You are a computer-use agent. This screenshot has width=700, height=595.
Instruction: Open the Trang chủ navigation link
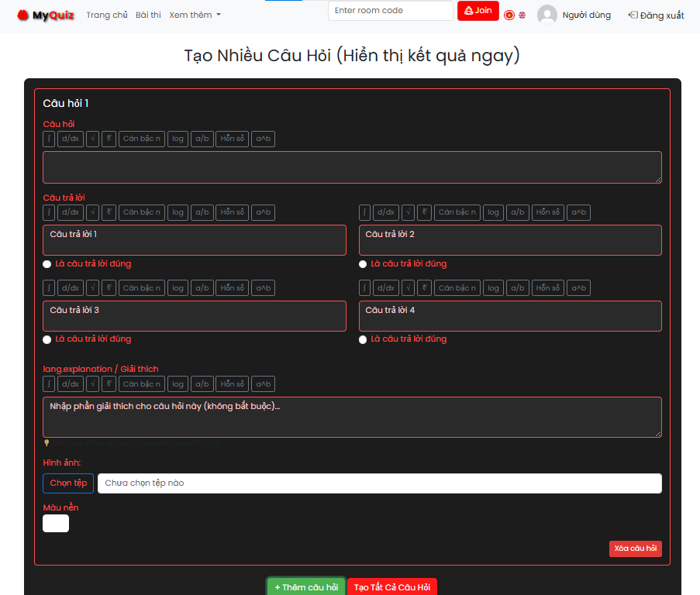(107, 15)
